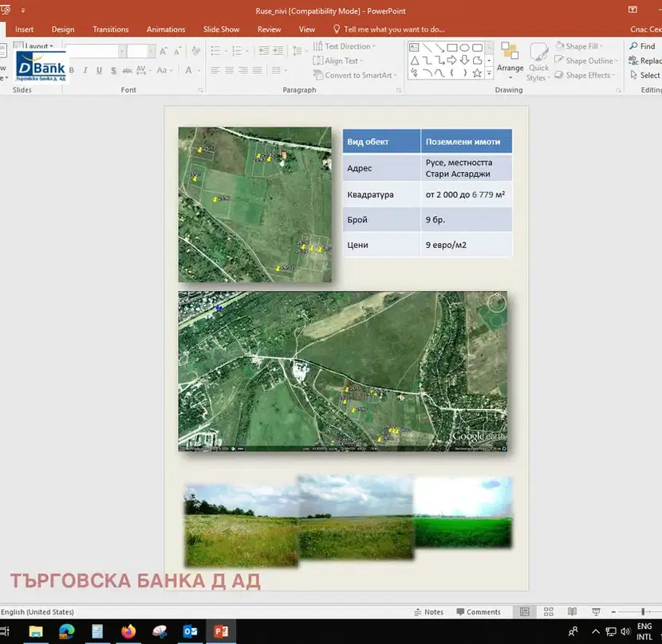Open the Arrange menu
662x644 pixels.
click(510, 61)
